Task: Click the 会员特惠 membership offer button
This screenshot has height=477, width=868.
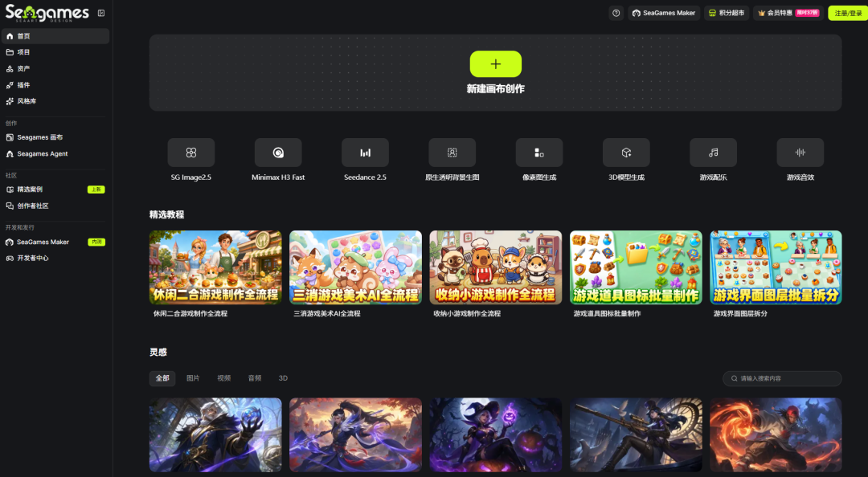Action: point(788,13)
